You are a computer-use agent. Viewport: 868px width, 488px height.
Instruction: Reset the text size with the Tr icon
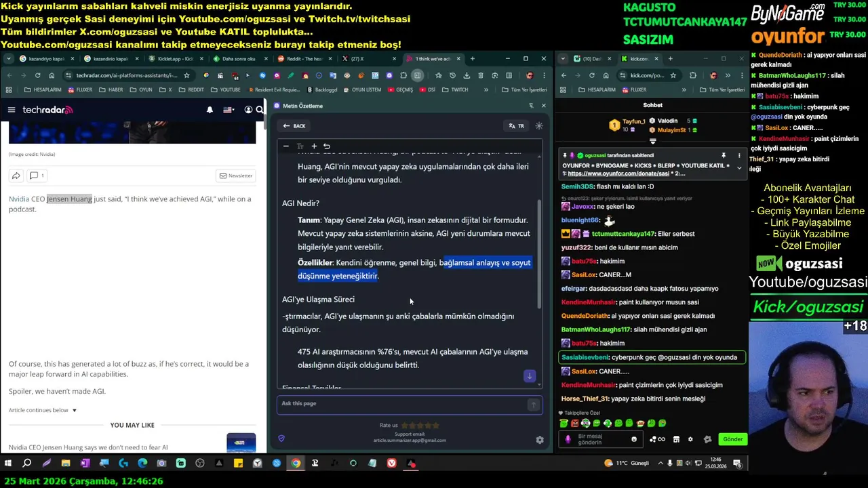click(300, 146)
